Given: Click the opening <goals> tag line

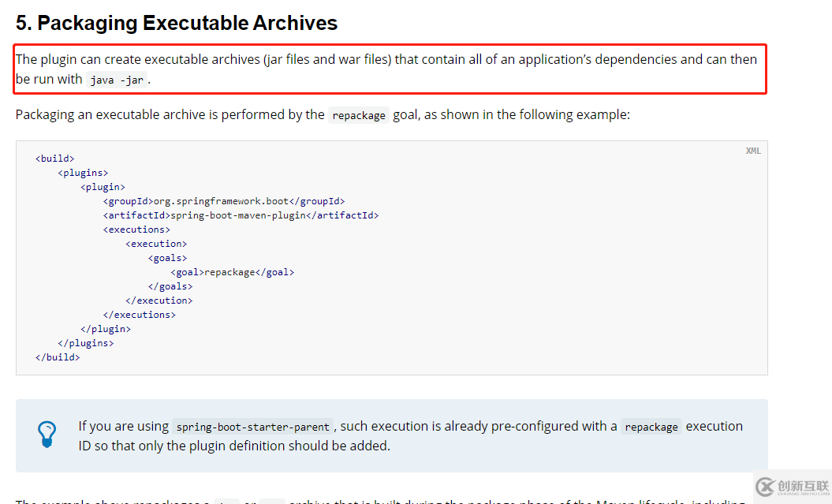Looking at the screenshot, I should 167,258.
